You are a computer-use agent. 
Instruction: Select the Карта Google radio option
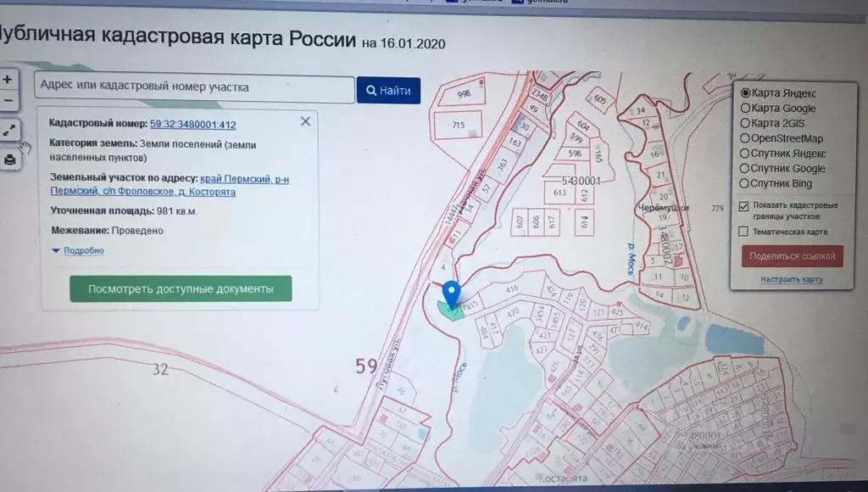coord(745,109)
